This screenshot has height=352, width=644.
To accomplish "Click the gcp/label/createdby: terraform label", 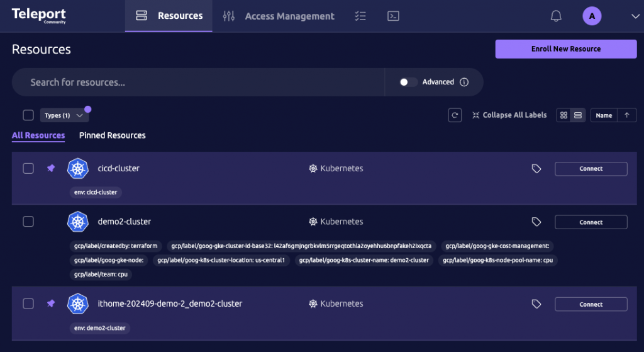I will click(x=116, y=246).
